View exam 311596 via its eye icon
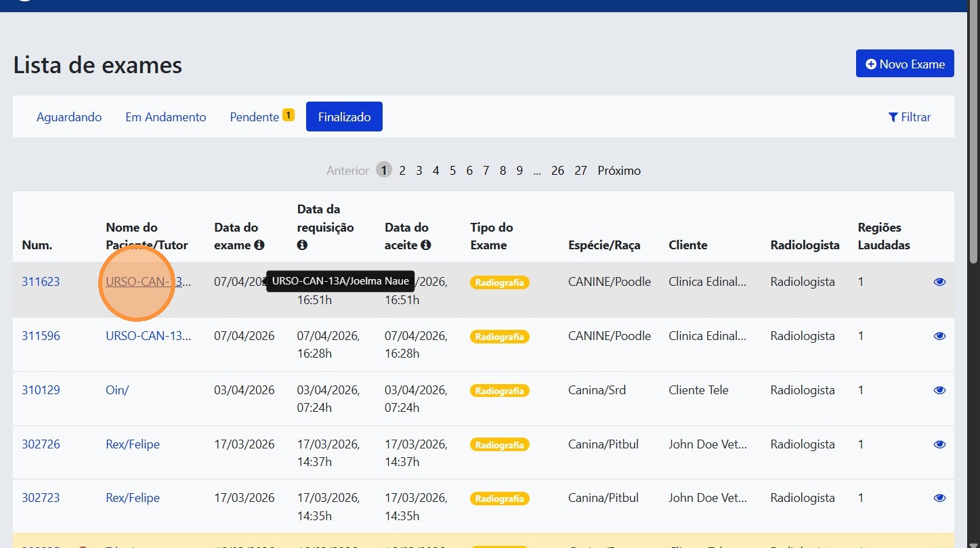Viewport: 980px width, 548px height. tap(939, 336)
